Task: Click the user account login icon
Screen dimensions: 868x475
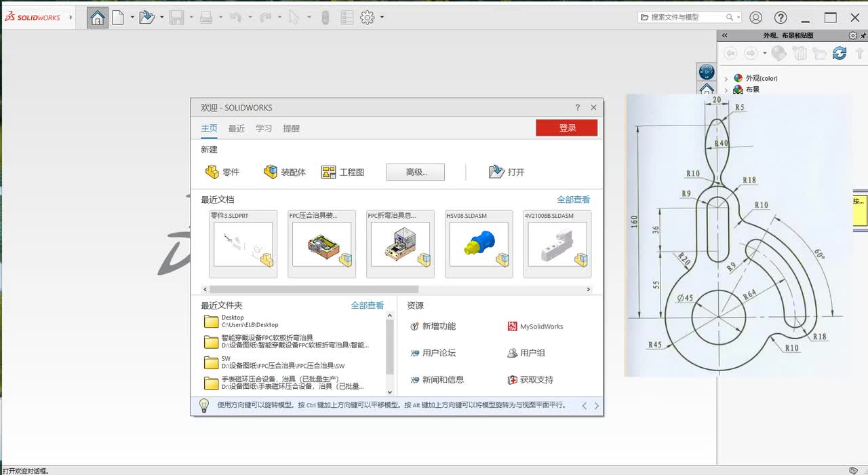Action: 756,18
